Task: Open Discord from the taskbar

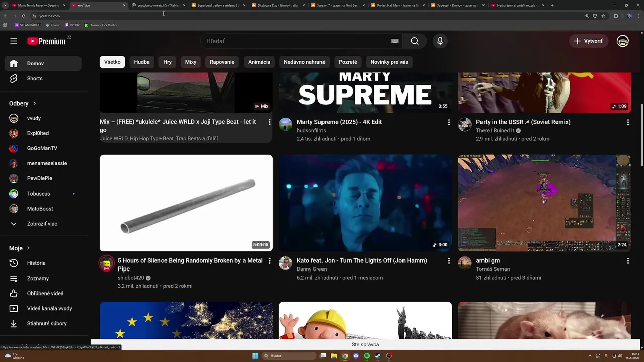Action: (x=356, y=356)
